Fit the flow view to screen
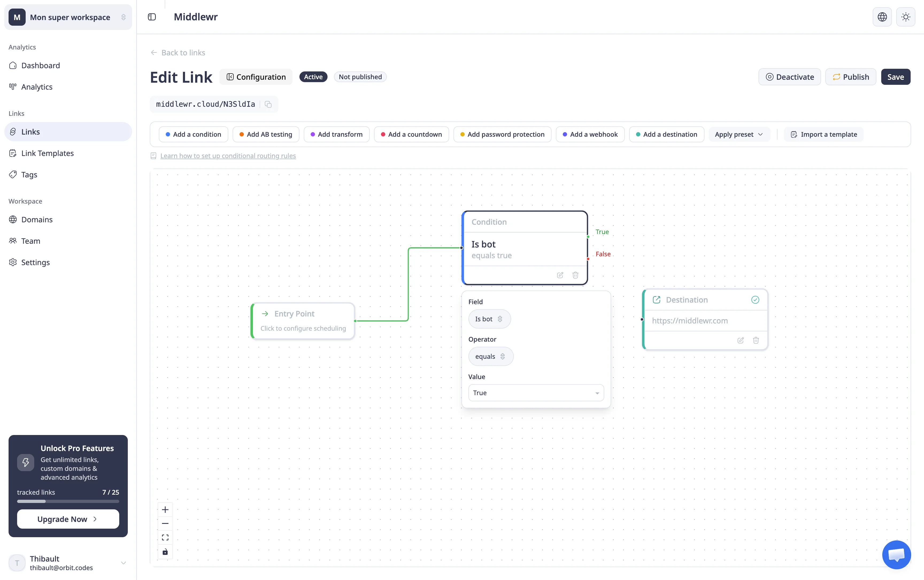The image size is (924, 580). 165,537
